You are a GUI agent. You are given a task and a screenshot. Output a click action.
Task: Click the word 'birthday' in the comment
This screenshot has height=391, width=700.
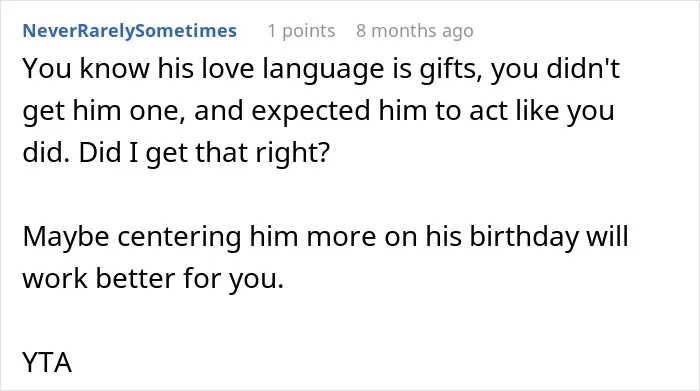524,237
